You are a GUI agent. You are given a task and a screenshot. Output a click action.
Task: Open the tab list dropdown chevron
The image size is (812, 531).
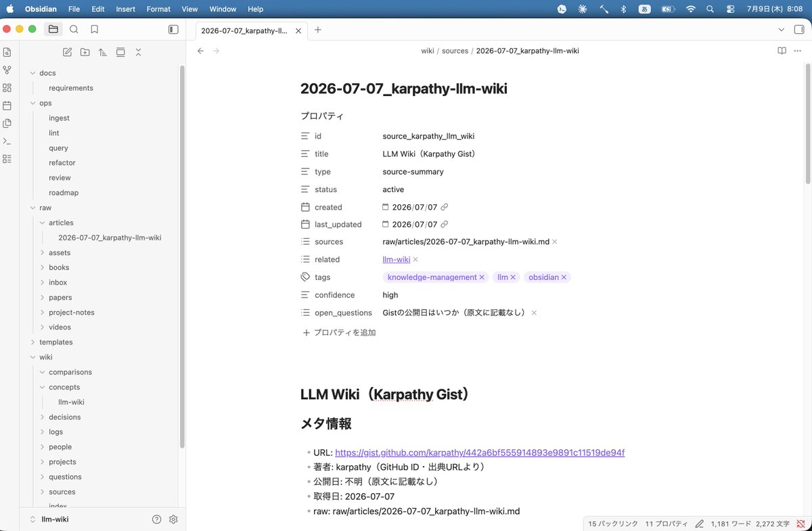(782, 30)
